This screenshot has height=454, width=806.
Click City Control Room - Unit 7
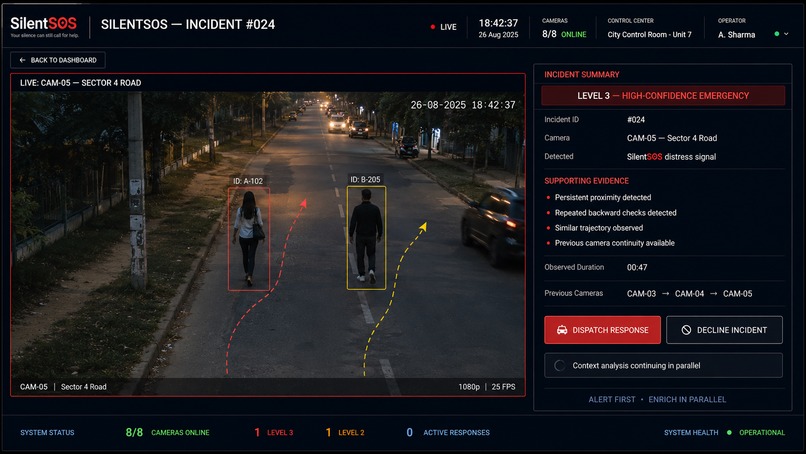(649, 34)
